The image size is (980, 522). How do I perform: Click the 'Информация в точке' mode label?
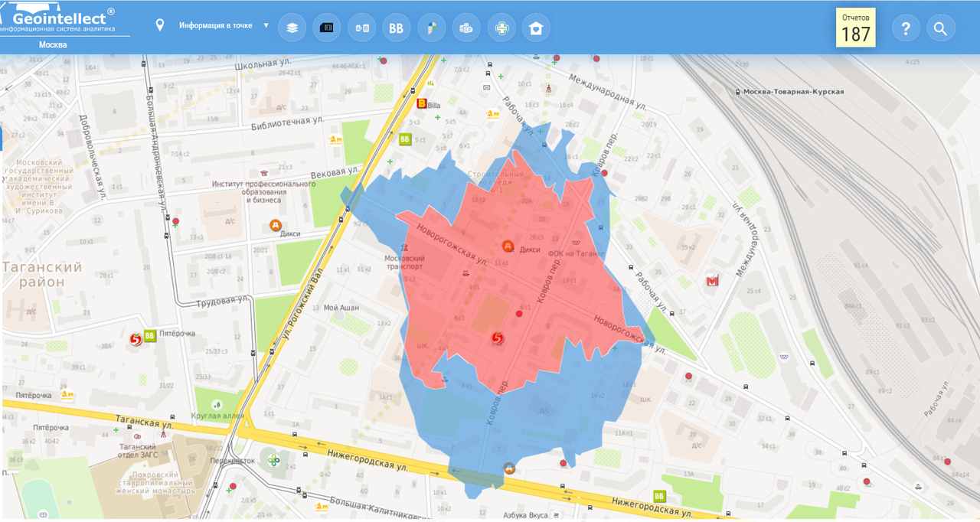point(215,25)
